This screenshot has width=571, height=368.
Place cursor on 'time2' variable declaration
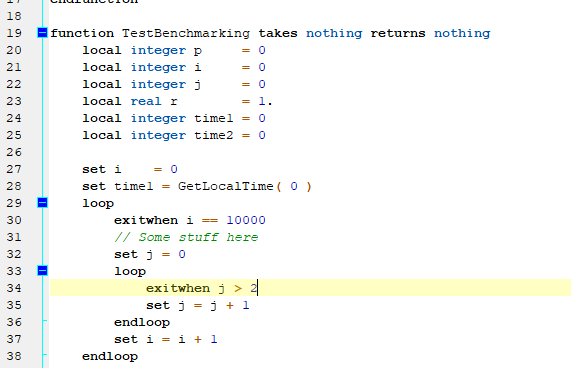213,135
